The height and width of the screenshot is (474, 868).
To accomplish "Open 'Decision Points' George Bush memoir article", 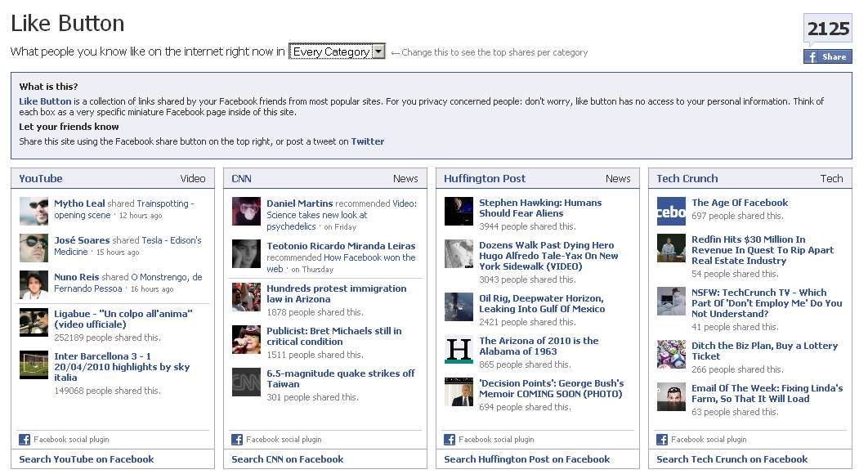I will (552, 388).
